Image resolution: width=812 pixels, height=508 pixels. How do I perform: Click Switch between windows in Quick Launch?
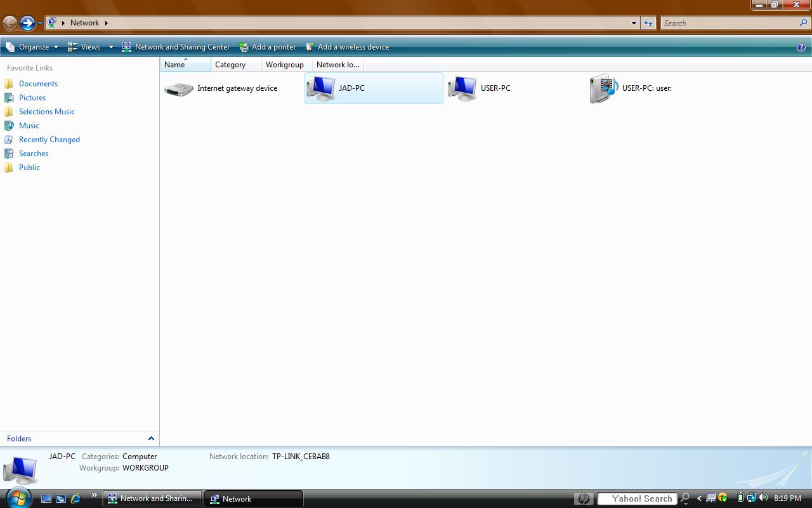click(x=61, y=499)
